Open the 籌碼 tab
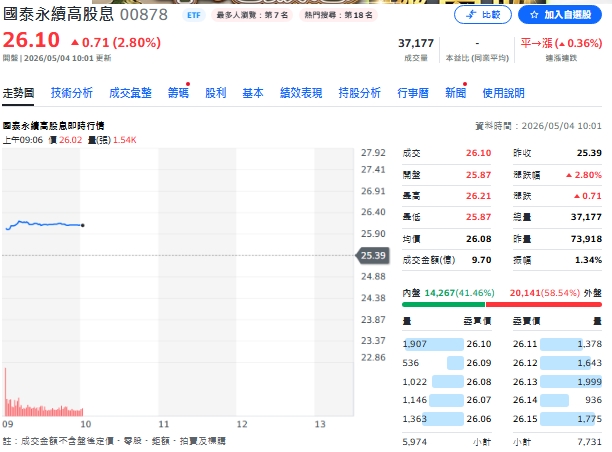 [178, 93]
